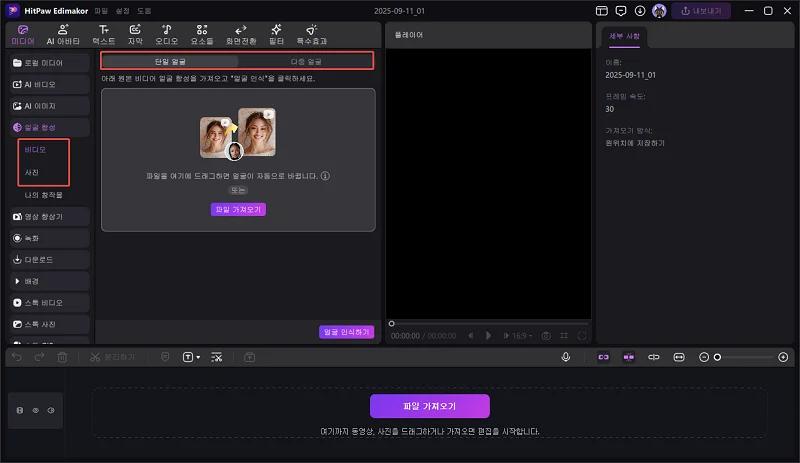Select Local Media (로컬 미디어) in sidebar
Screen dimensions: 800x463
pyautogui.click(x=49, y=63)
